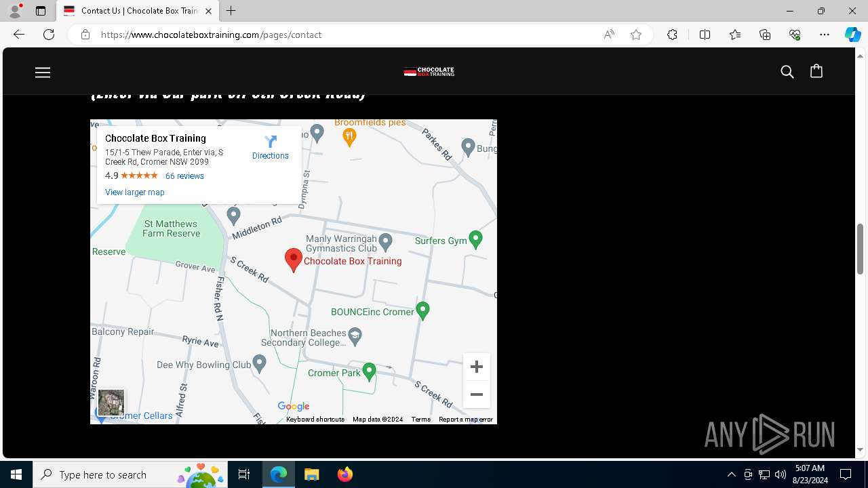
Task: Click the browser profile avatar
Action: coord(15,10)
